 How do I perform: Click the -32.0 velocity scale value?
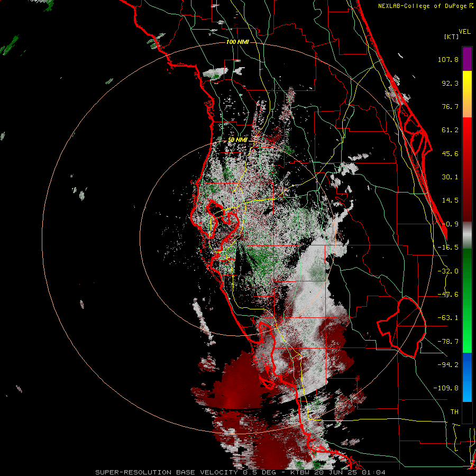(448, 271)
